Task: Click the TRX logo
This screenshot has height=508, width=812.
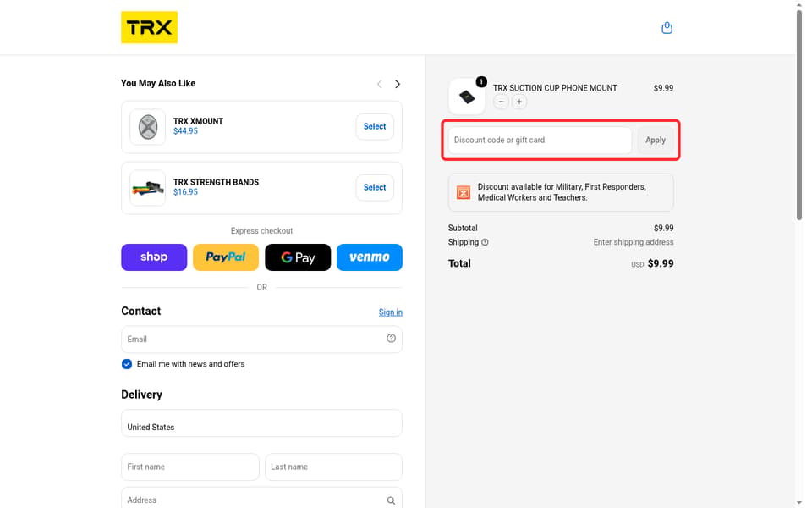Action: click(149, 27)
